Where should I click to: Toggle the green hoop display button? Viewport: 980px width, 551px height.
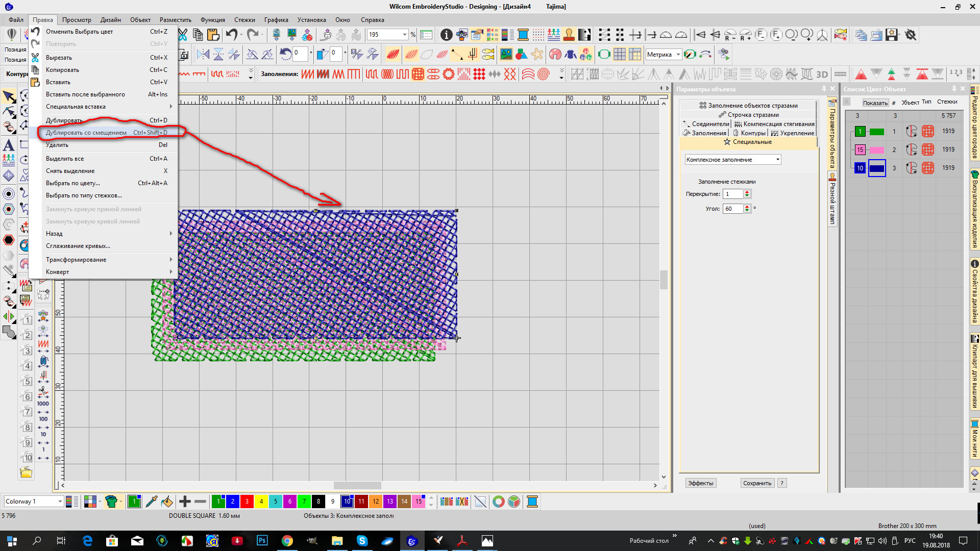point(604,54)
